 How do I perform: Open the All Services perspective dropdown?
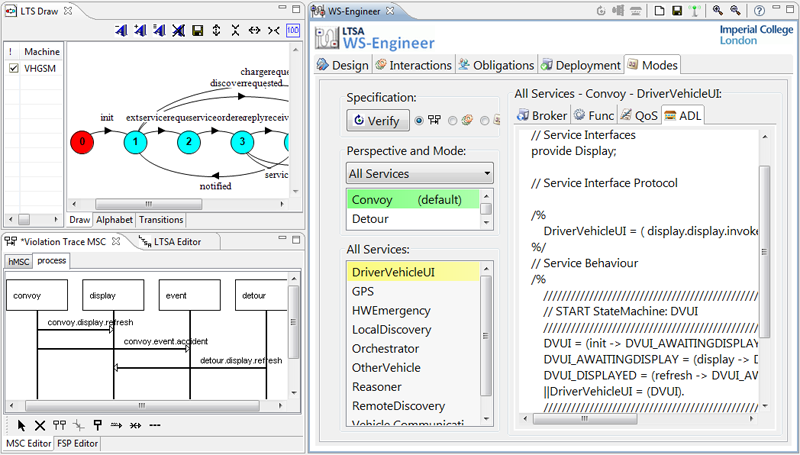420,174
